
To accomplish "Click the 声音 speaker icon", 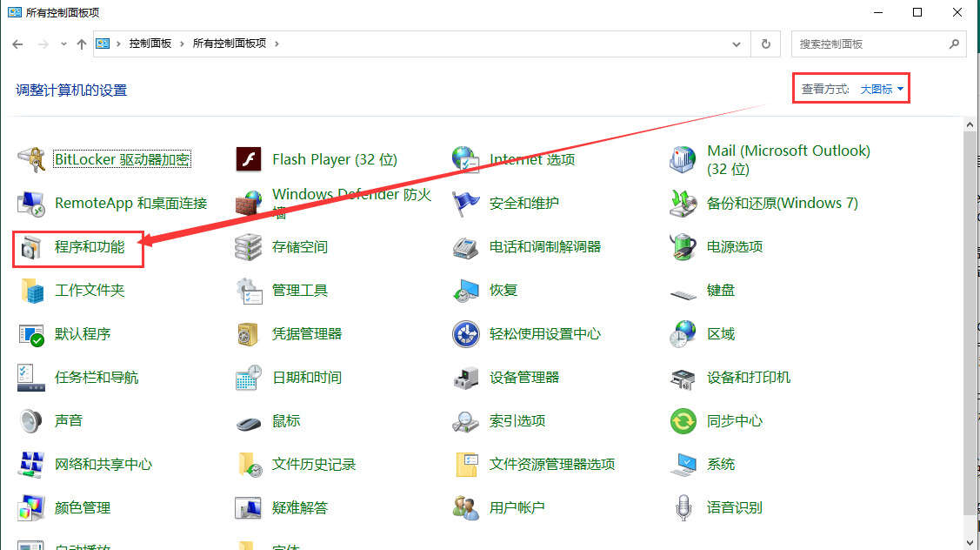I will pos(31,421).
